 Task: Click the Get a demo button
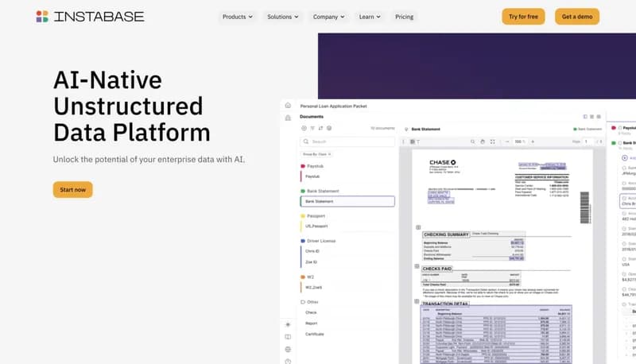coord(577,17)
